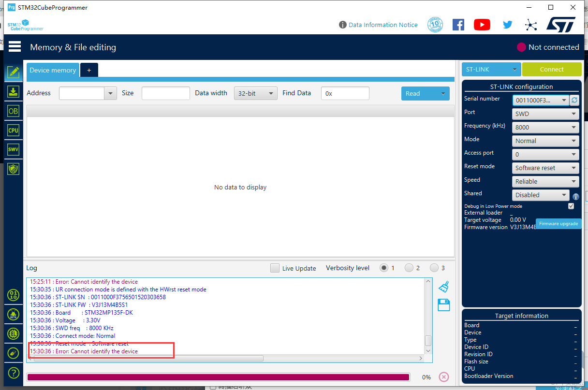588x390 pixels.
Task: Click the 10 years anniversary badge
Action: 435,25
